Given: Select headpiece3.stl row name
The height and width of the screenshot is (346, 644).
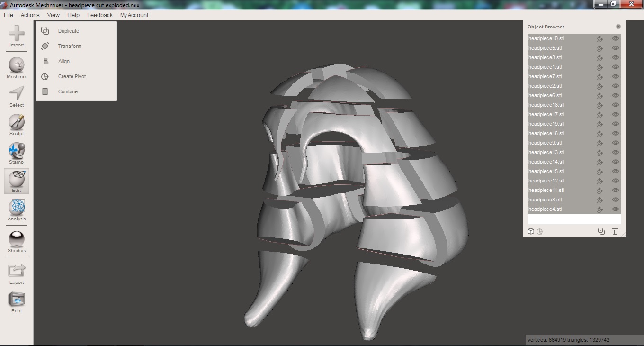Looking at the screenshot, I should point(545,57).
